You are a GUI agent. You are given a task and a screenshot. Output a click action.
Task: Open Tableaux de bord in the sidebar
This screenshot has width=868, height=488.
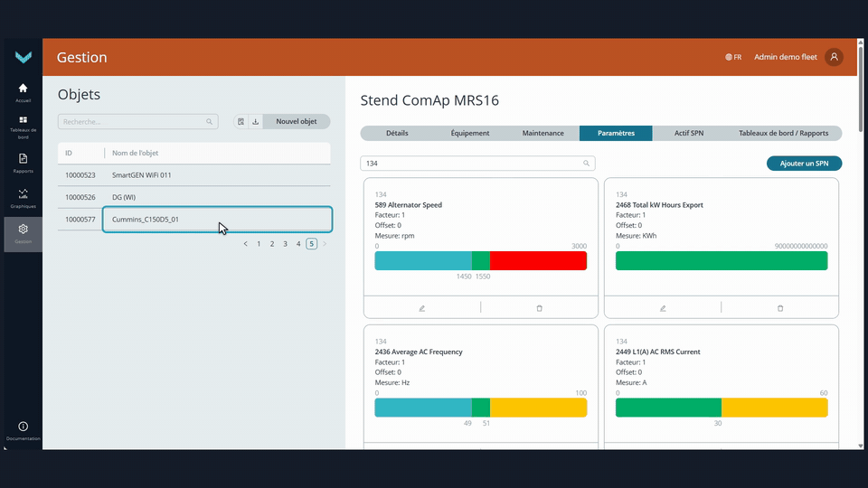point(23,127)
